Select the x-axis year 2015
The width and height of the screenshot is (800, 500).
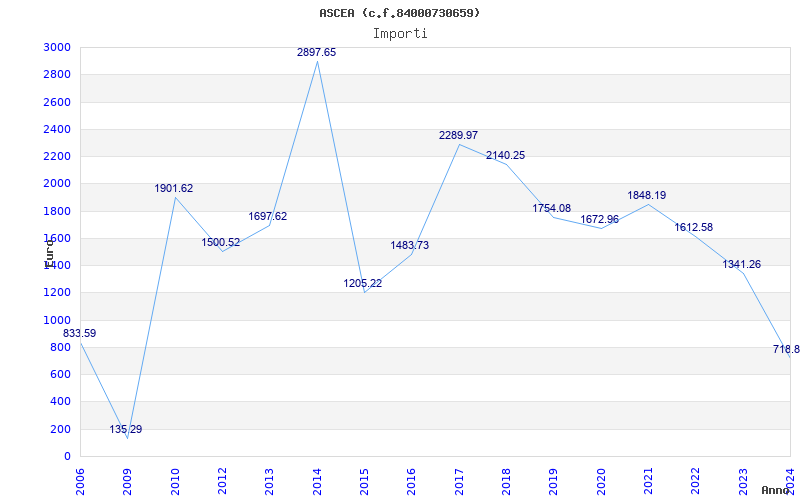click(x=364, y=482)
